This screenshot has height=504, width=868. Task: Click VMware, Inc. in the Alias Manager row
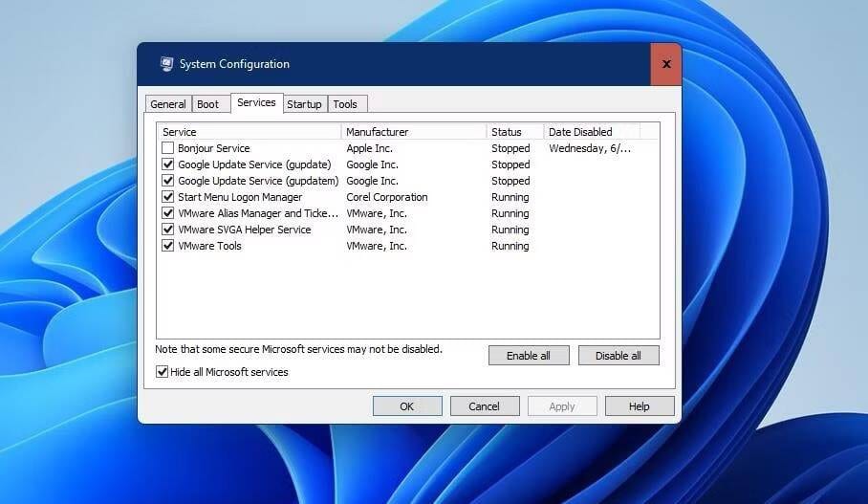[x=377, y=213]
